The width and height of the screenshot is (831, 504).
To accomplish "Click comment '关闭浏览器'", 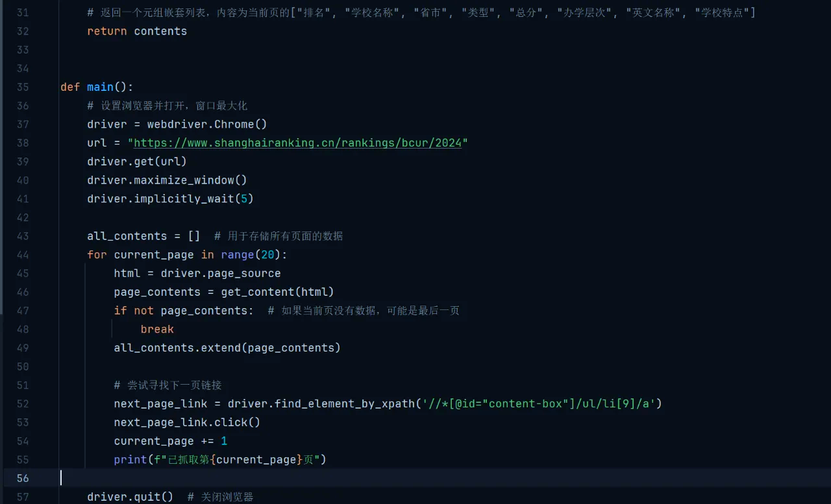I will (x=220, y=497).
